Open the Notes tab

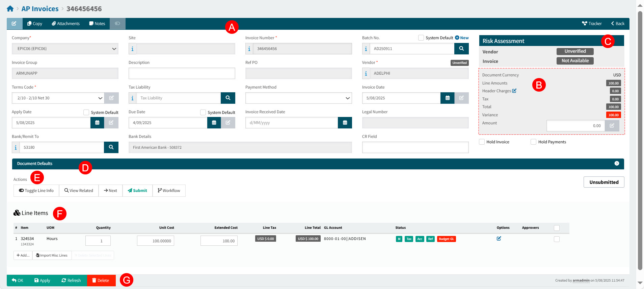pos(97,24)
